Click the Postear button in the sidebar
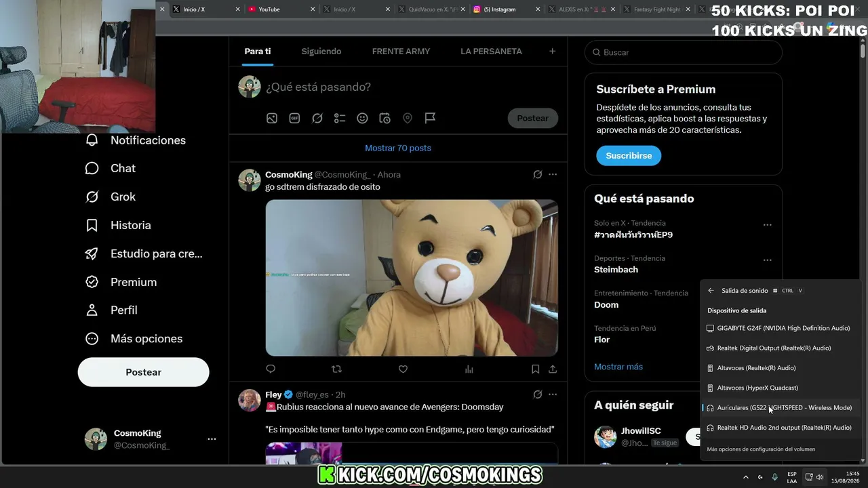This screenshot has width=868, height=488. pyautogui.click(x=144, y=372)
